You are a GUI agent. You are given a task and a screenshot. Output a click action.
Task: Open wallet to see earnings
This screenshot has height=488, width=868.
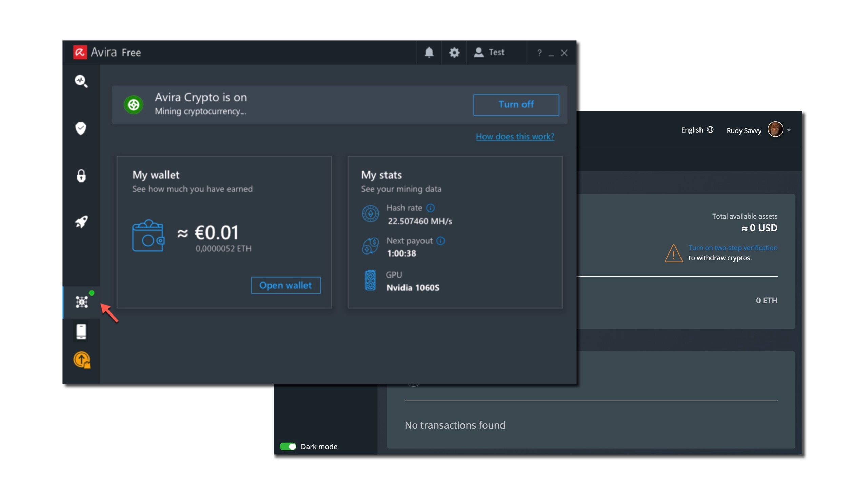(285, 285)
